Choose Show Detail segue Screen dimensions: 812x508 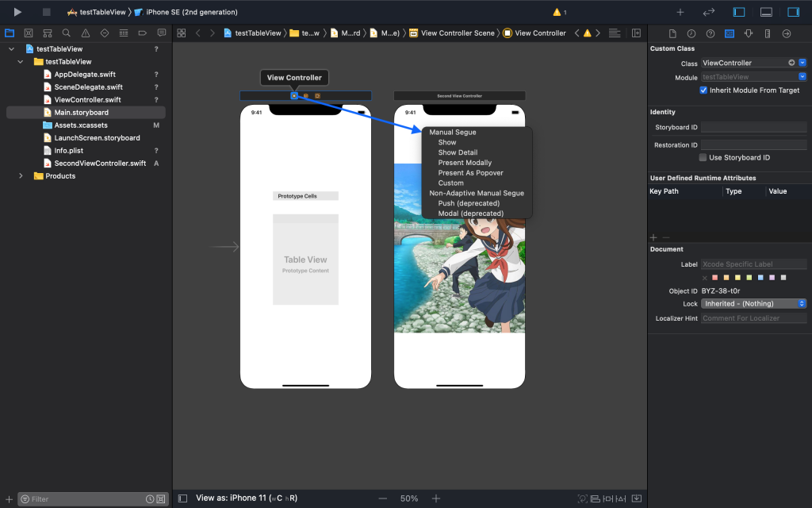(458, 152)
